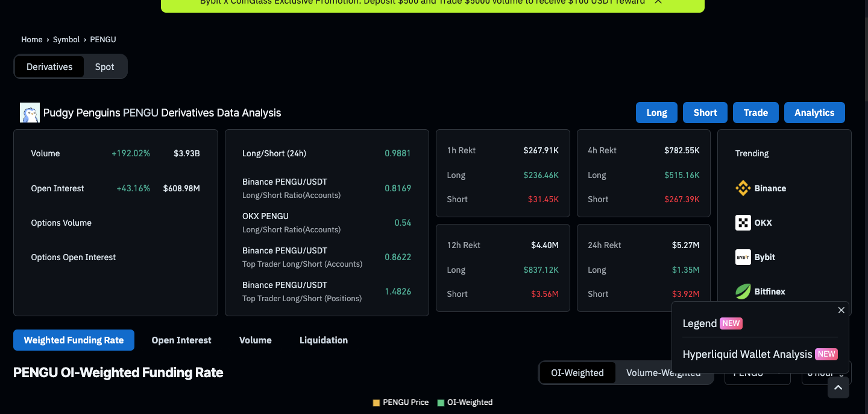
Task: Click 24h Short liquidation $3.92M
Action: tap(686, 294)
